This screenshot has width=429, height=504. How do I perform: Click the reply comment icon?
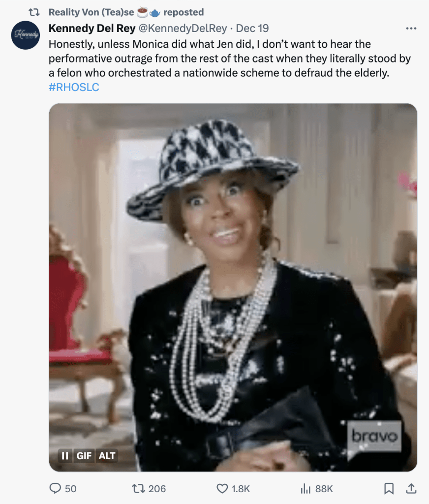point(55,488)
